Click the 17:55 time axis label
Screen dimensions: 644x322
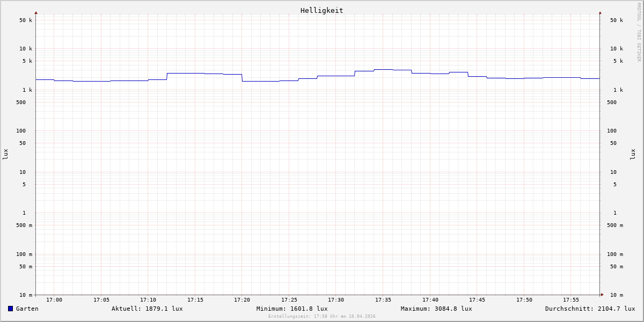pyautogui.click(x=571, y=300)
